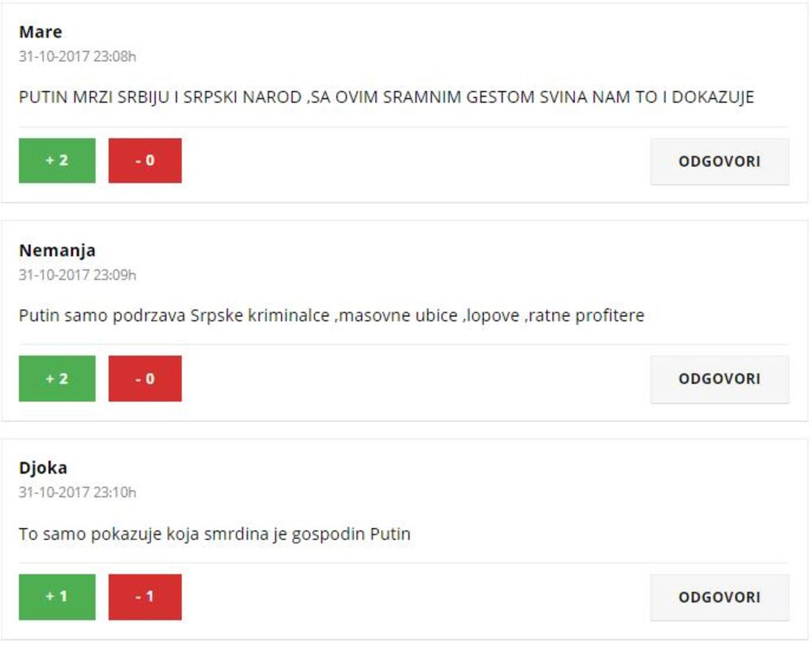Downvote Mare's comment with the red -0 button
Image resolution: width=812 pixels, height=645 pixels.
tap(145, 161)
